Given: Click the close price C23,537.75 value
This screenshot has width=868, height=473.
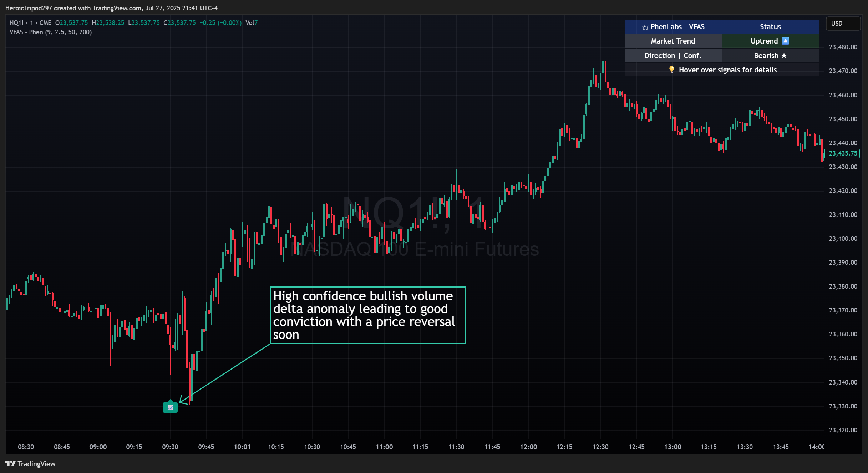Looking at the screenshot, I should [180, 23].
